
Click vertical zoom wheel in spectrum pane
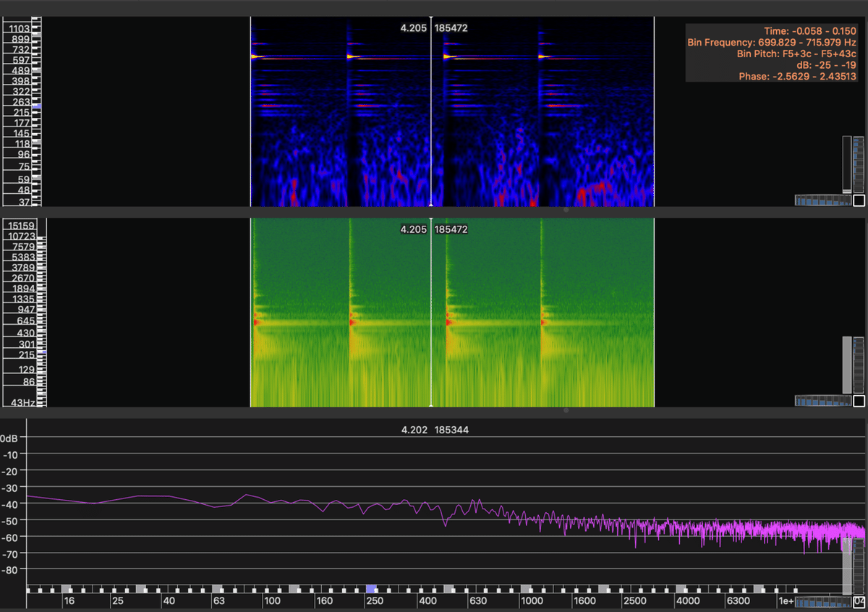click(859, 566)
